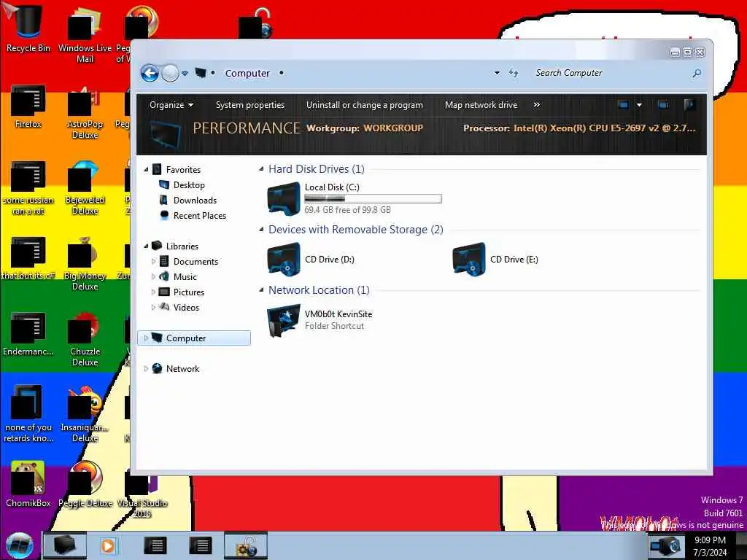Collapse the Favorites tree group
This screenshot has height=560, width=747.
coord(146,169)
